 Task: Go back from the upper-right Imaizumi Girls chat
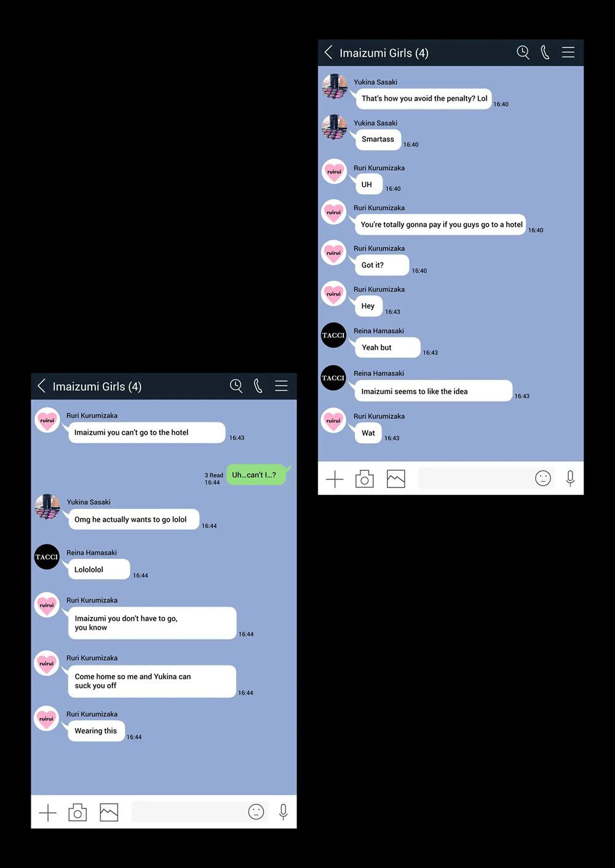pyautogui.click(x=328, y=52)
